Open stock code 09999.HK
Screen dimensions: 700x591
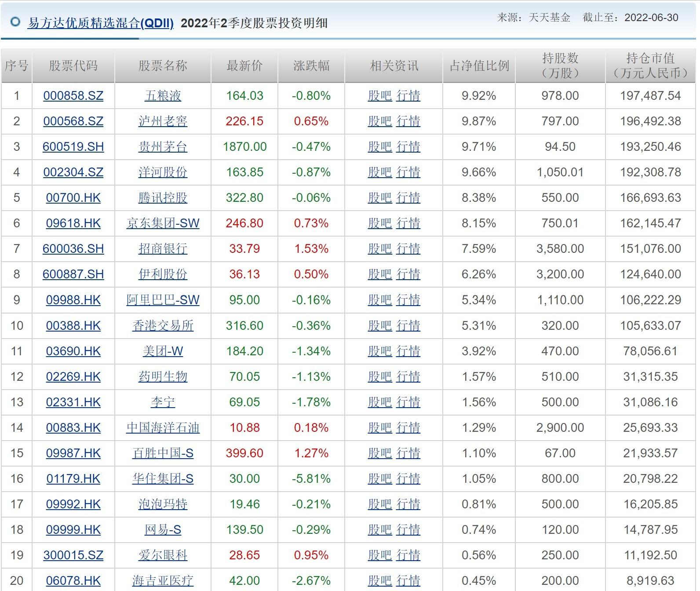(x=73, y=529)
